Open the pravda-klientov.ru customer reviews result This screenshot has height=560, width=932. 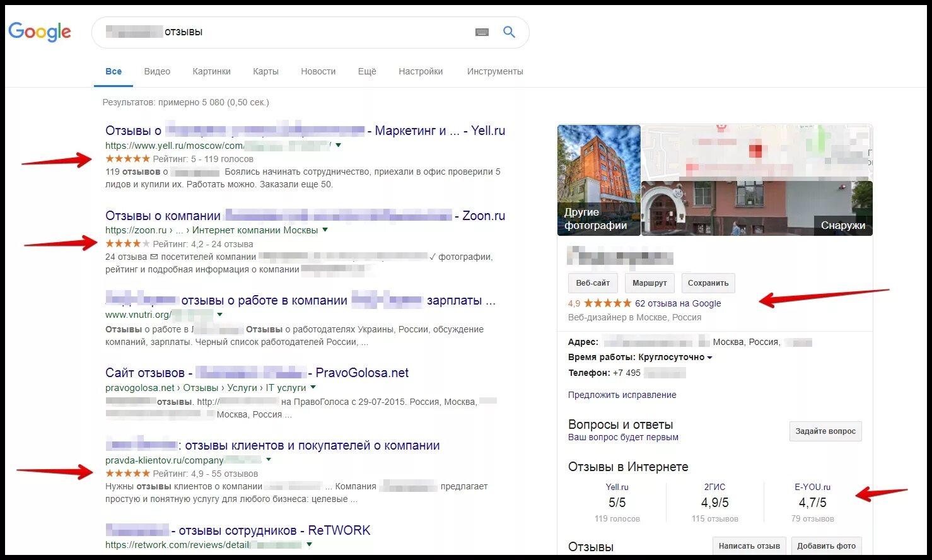pos(272,445)
